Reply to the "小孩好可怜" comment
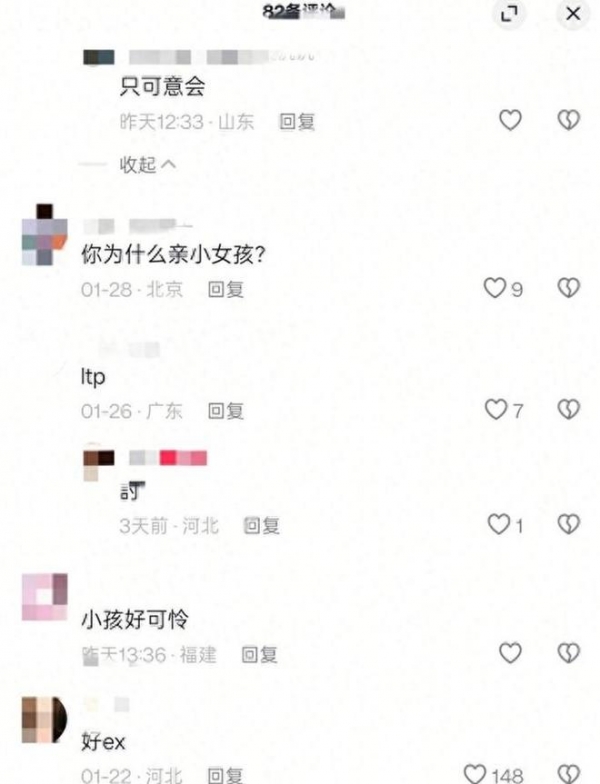The width and height of the screenshot is (600, 784). coord(260,654)
